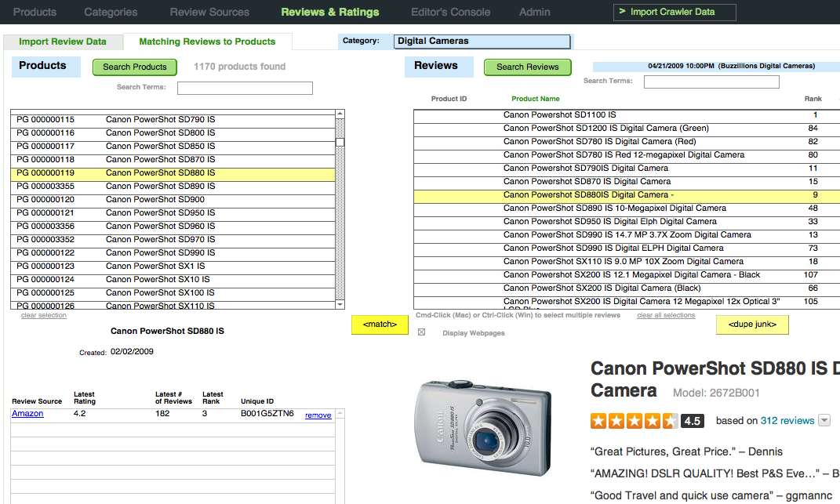This screenshot has height=504, width=840.
Task: Select product Canon PowerShot SX10 IS
Action: 173,280
